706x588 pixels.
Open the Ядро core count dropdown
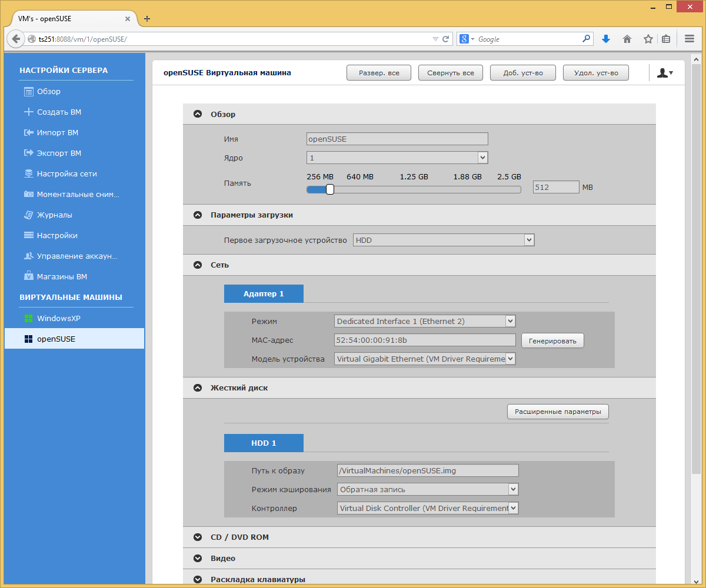point(397,158)
